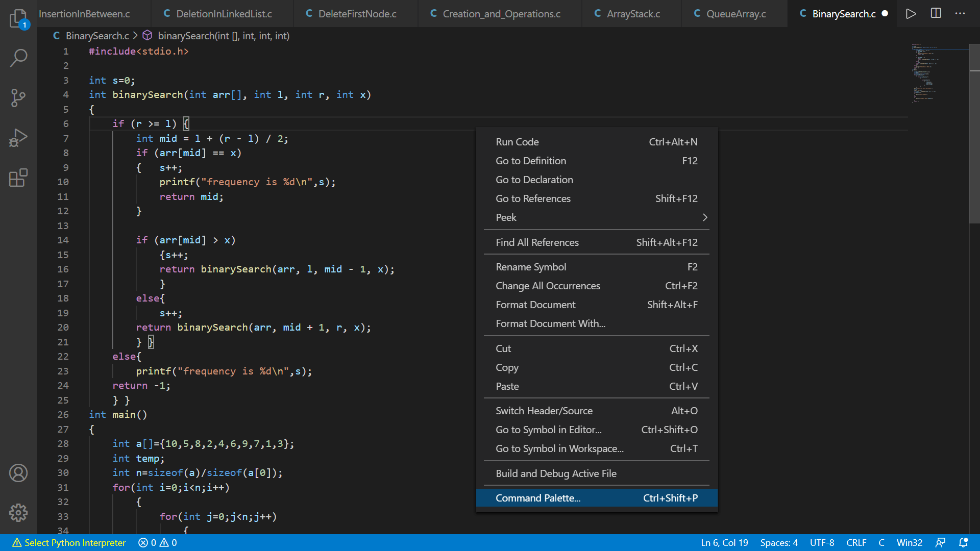The image size is (980, 551).
Task: Open the editor More Actions ellipsis menu
Action: (960, 14)
